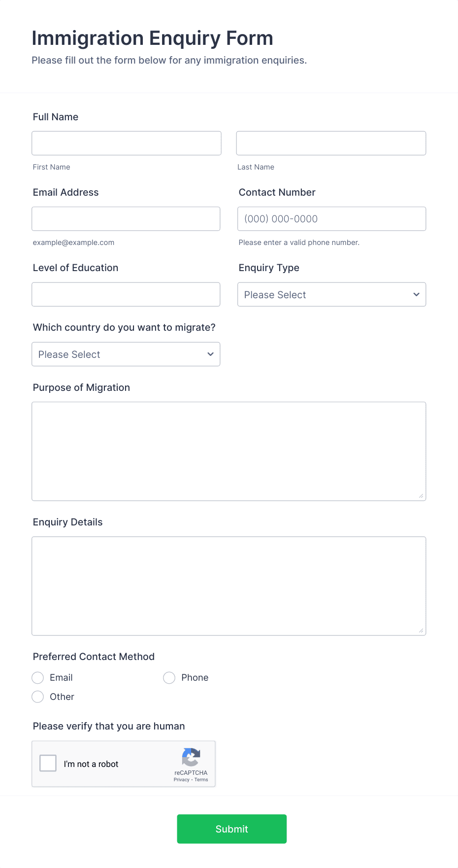Click the Last Name input field
Viewport: 458px width, 868px height.
[x=331, y=143]
